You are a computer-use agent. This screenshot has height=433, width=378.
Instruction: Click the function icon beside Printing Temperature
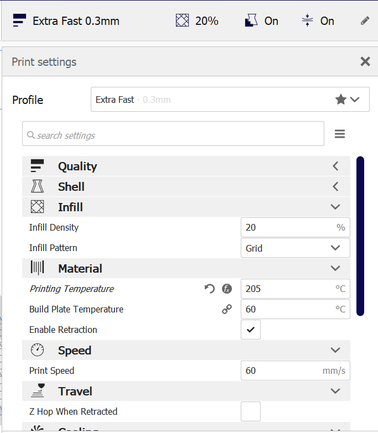coord(227,288)
